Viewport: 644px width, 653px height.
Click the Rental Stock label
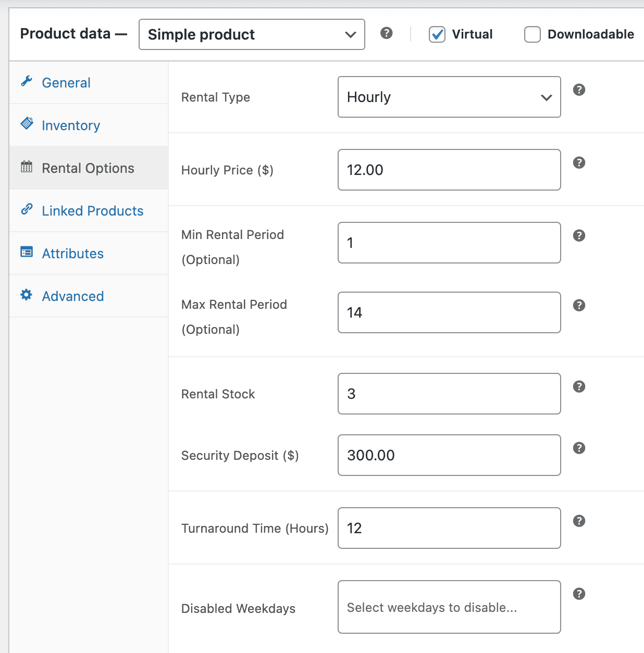tap(218, 394)
